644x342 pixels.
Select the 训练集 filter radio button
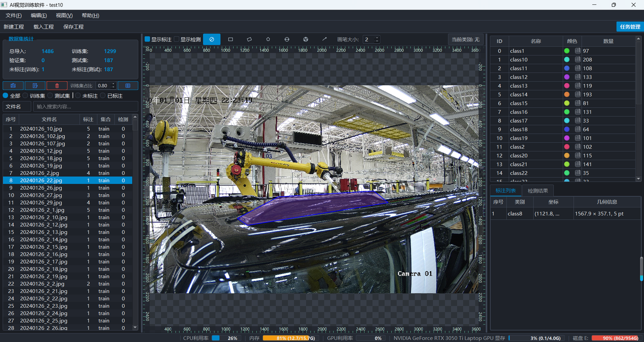pyautogui.click(x=25, y=96)
